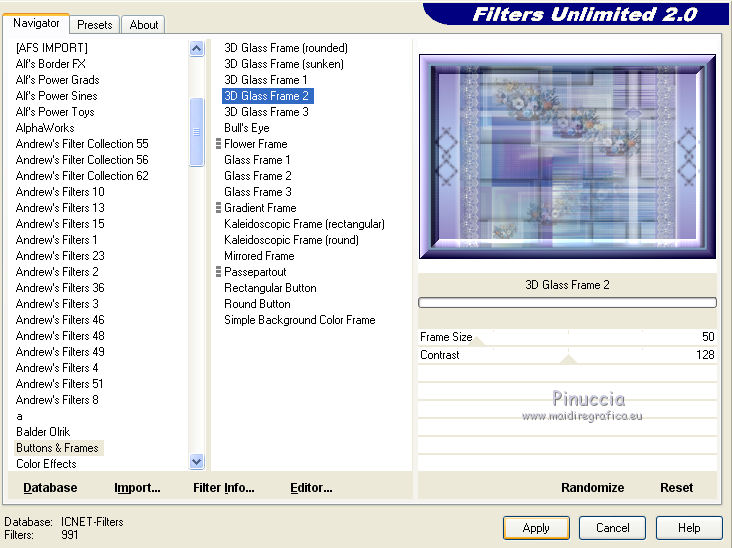Reset the filter settings
Screen dimensions: 732x548
(x=676, y=488)
